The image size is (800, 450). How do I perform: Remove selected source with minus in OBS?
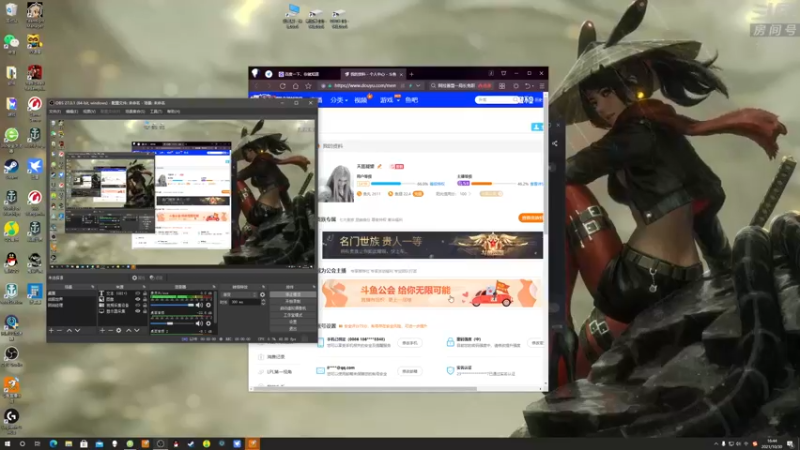(x=110, y=331)
